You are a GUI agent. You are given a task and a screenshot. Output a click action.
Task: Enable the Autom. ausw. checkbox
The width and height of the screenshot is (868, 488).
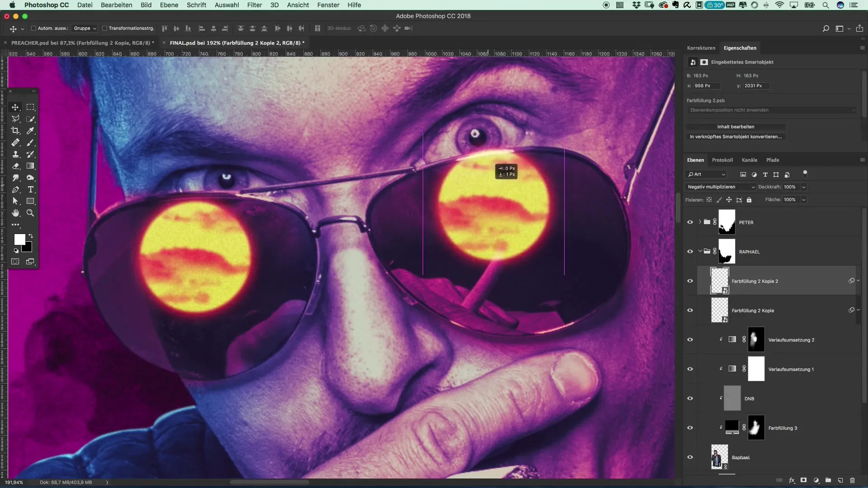coord(33,28)
